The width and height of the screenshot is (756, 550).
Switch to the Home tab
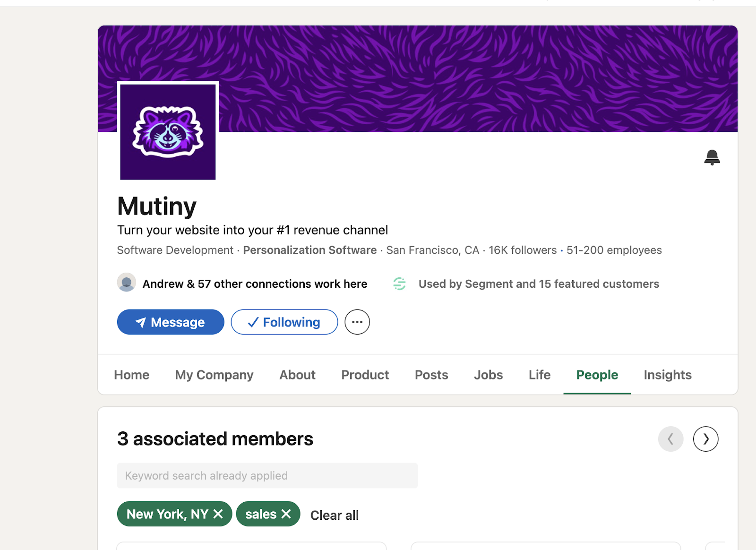(132, 375)
